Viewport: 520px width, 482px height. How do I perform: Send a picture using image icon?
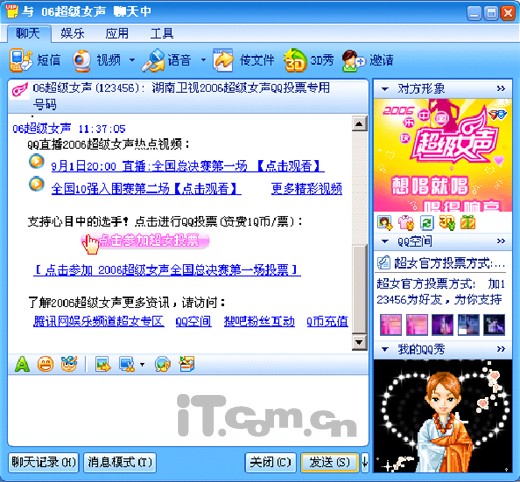pos(103,364)
